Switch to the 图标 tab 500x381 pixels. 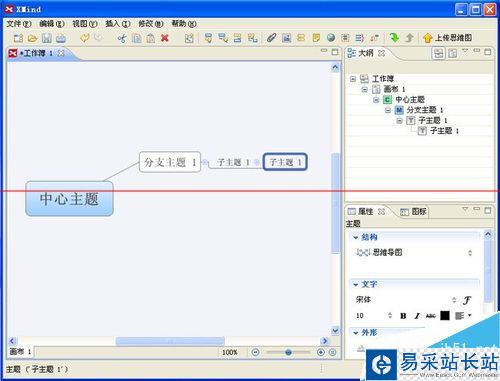[413, 212]
